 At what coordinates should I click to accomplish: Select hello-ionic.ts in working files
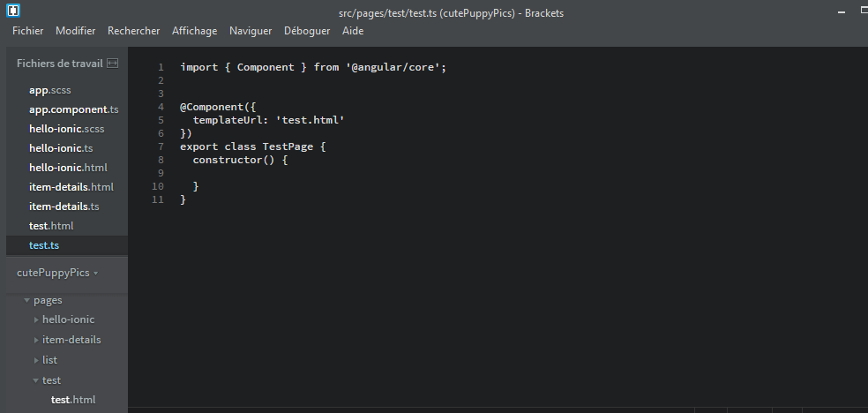[x=61, y=148]
